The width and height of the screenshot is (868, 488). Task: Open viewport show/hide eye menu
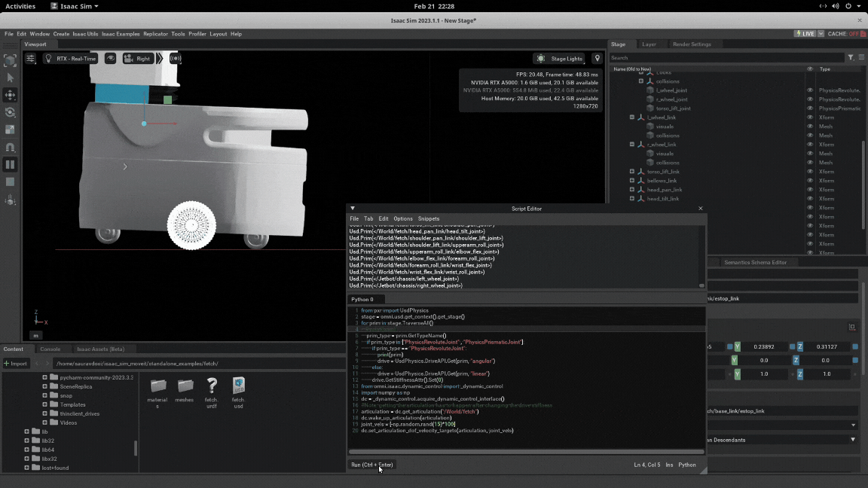[x=110, y=59]
